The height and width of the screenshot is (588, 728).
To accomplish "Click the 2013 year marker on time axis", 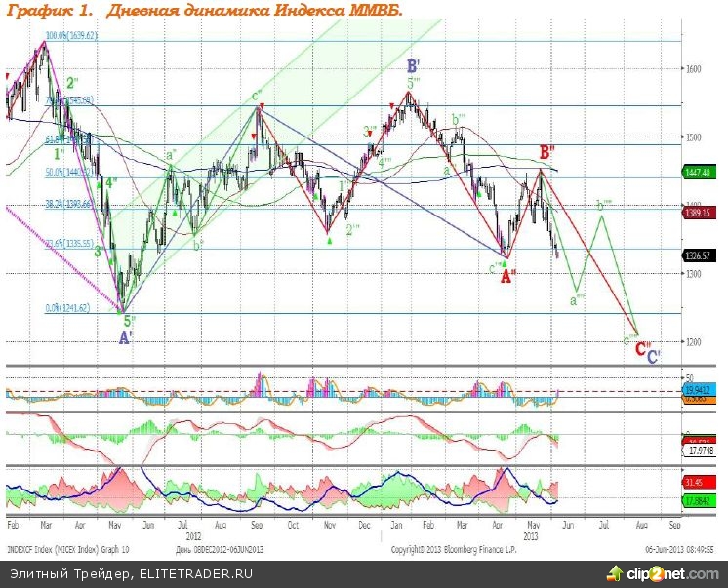I will (x=532, y=535).
